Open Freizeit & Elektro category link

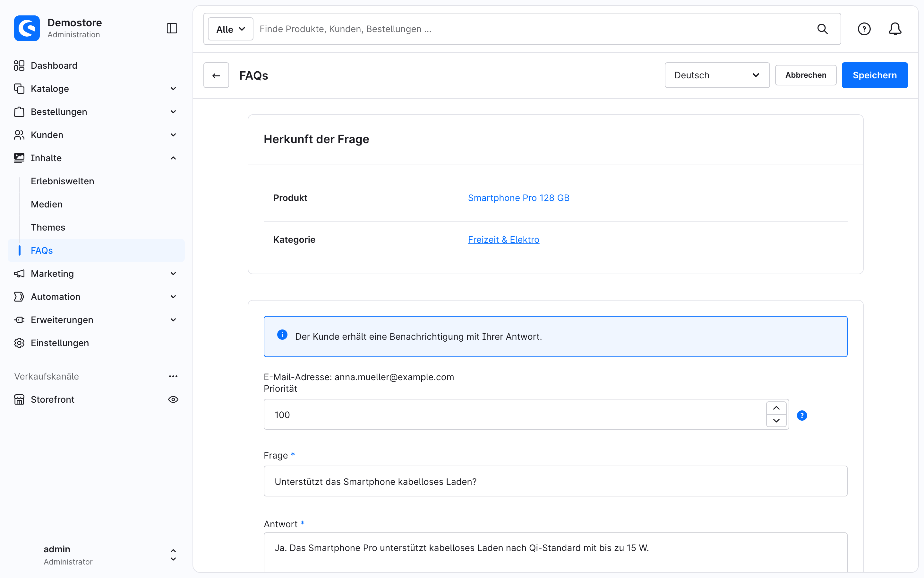click(x=504, y=240)
